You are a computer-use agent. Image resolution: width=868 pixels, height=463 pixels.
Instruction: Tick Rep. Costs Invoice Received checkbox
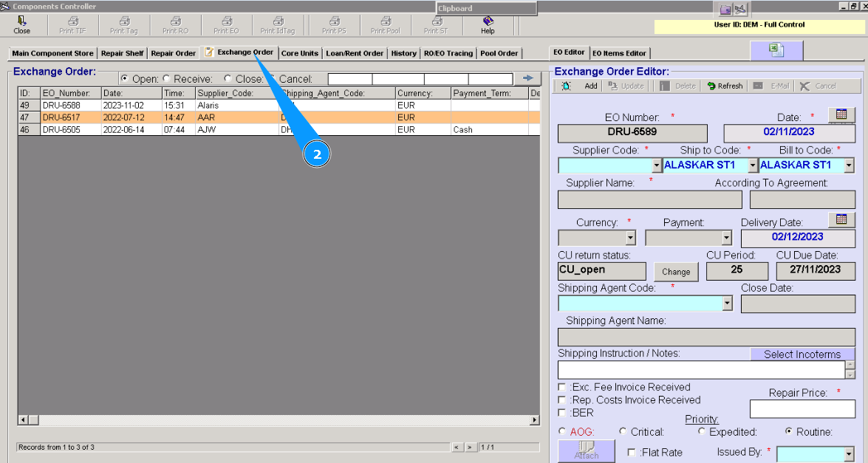(562, 400)
